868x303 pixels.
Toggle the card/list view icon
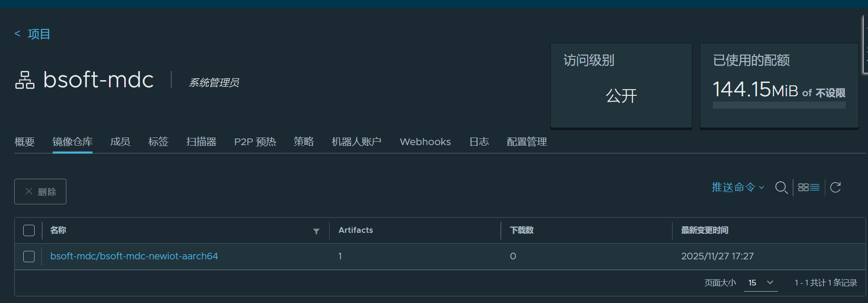pos(809,187)
